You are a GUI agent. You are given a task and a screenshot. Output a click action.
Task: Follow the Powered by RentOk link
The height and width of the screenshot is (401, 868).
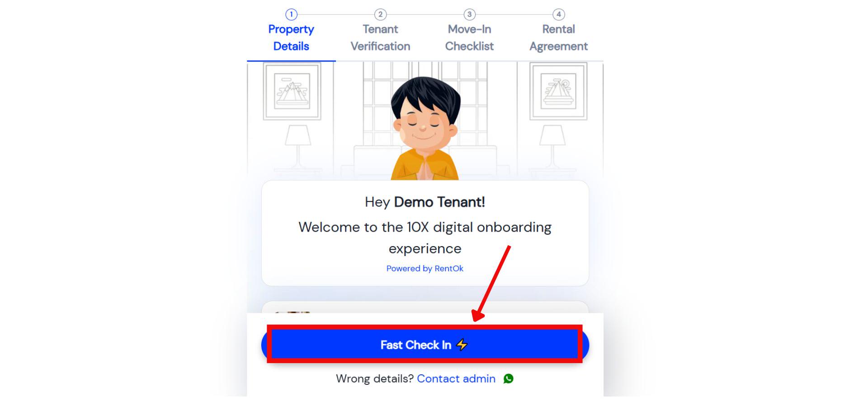tap(425, 268)
